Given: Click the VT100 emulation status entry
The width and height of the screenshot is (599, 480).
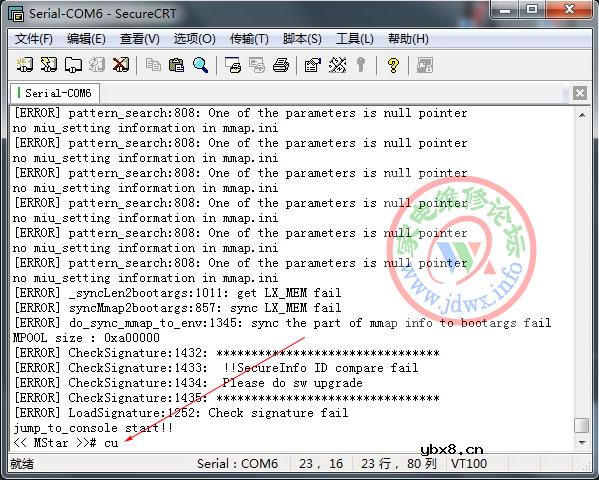Looking at the screenshot, I should pyautogui.click(x=469, y=464).
